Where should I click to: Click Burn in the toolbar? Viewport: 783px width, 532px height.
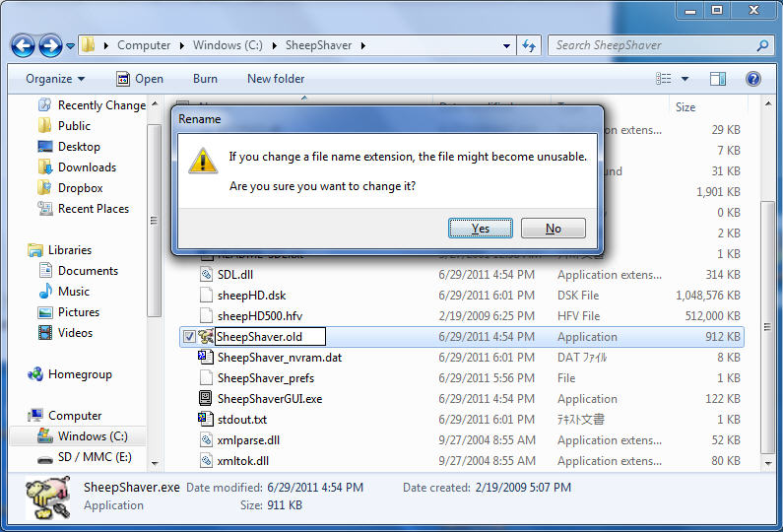tap(205, 79)
